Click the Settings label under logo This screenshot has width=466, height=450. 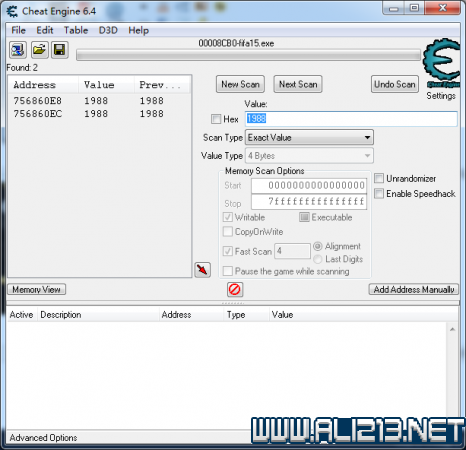(441, 96)
